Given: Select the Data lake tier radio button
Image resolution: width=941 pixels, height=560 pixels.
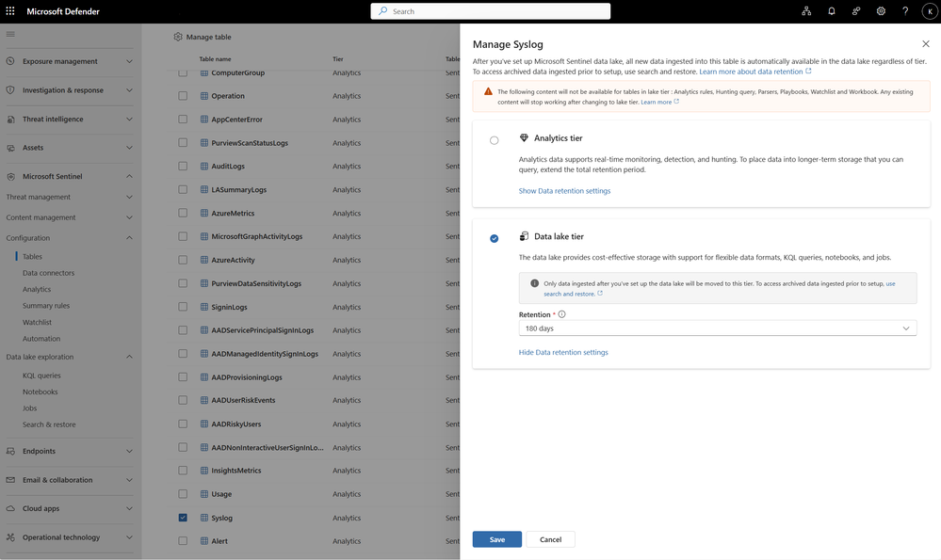Looking at the screenshot, I should [x=494, y=238].
